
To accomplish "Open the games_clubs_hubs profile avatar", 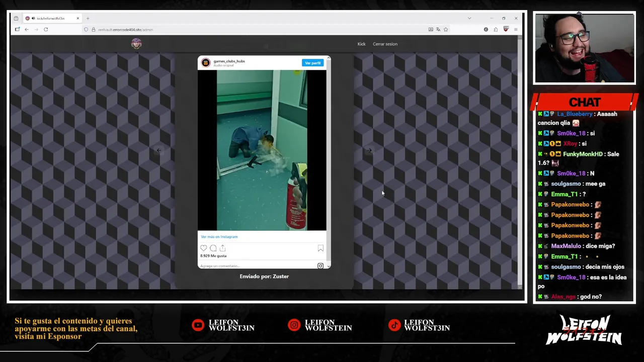I will [x=205, y=63].
